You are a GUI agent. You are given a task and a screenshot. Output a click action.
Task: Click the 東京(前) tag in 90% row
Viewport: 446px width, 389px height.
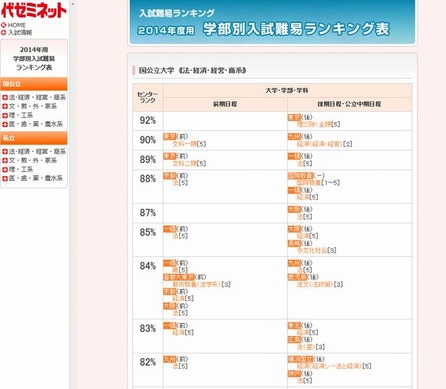click(176, 136)
